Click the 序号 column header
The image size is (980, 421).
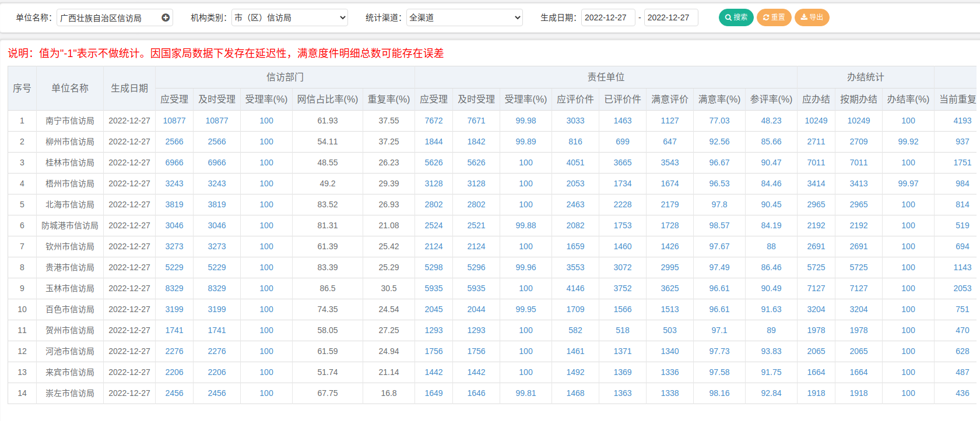tap(22, 88)
